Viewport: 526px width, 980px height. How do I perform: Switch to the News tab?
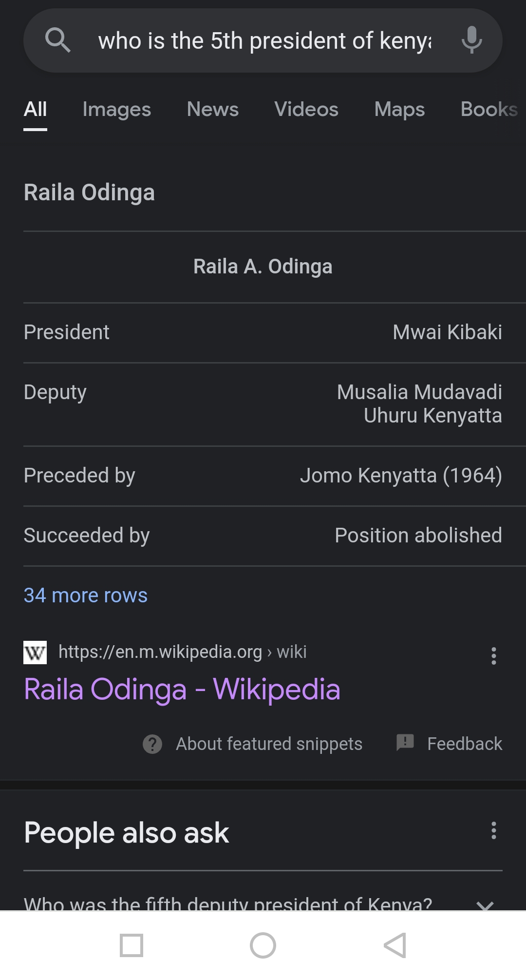point(213,109)
